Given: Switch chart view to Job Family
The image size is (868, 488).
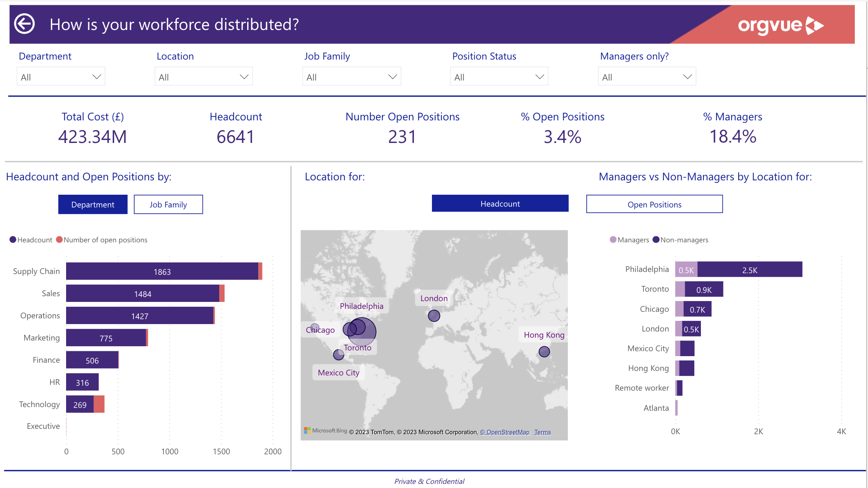Looking at the screenshot, I should [x=168, y=205].
